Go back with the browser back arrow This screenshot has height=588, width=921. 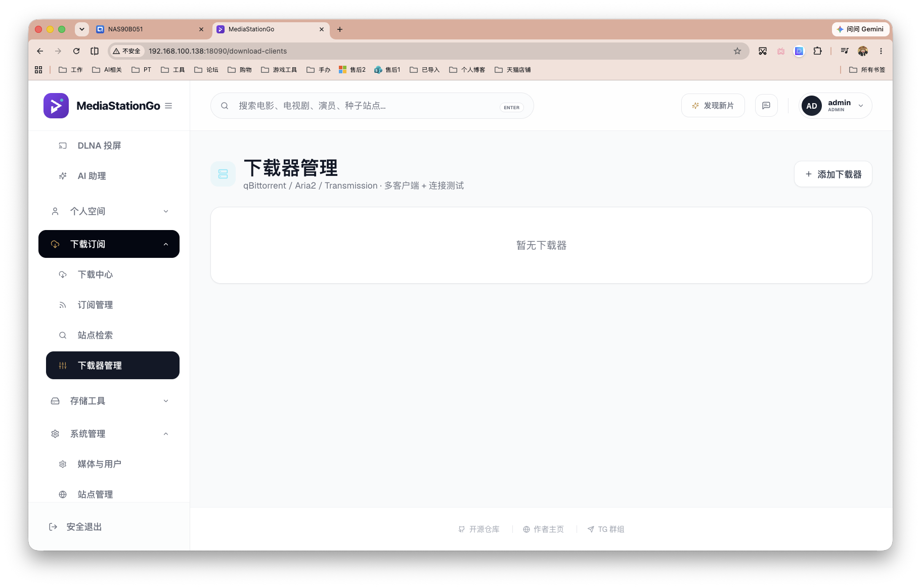point(40,51)
